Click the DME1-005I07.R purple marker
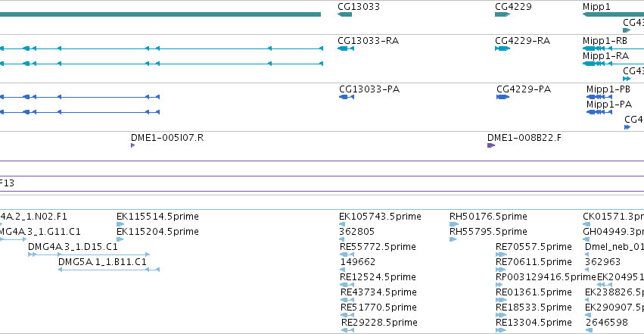Screen dimensions: 644x334 tap(132, 145)
